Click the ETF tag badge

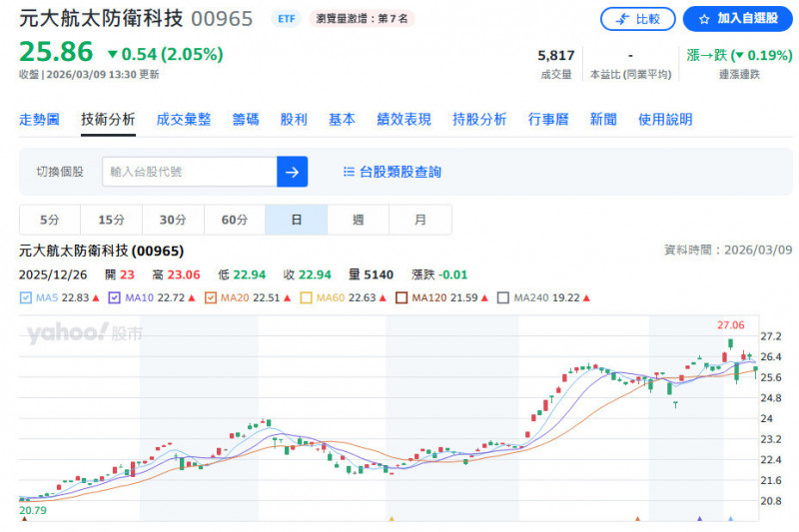(287, 19)
